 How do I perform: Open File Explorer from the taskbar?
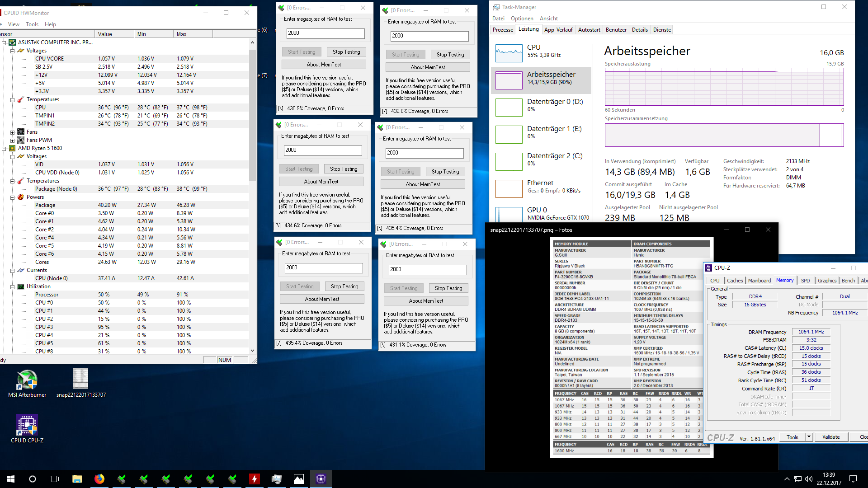77,479
